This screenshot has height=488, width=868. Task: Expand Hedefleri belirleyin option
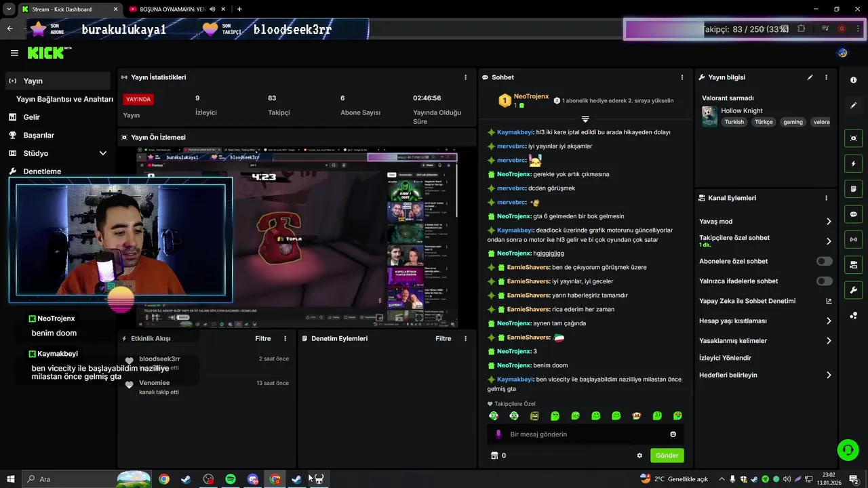[829, 375]
